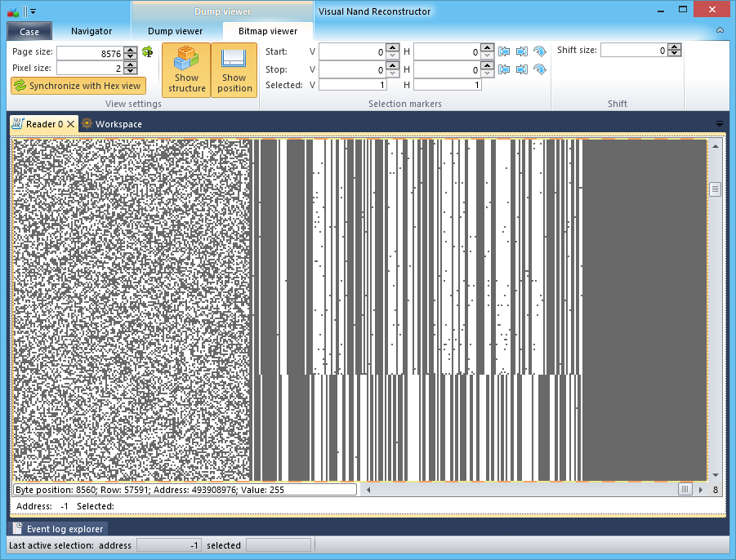Click the bitmap noise data area

pyautogui.click(x=132, y=309)
